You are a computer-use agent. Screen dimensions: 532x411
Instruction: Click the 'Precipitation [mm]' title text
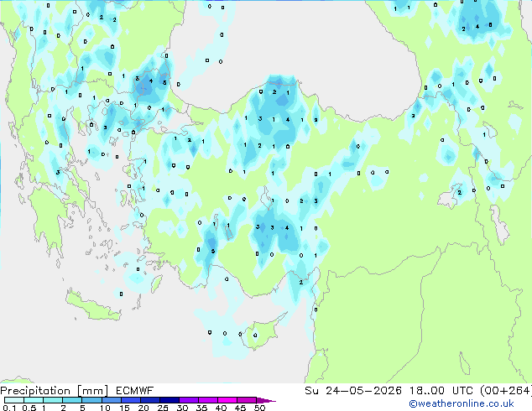[55, 391]
